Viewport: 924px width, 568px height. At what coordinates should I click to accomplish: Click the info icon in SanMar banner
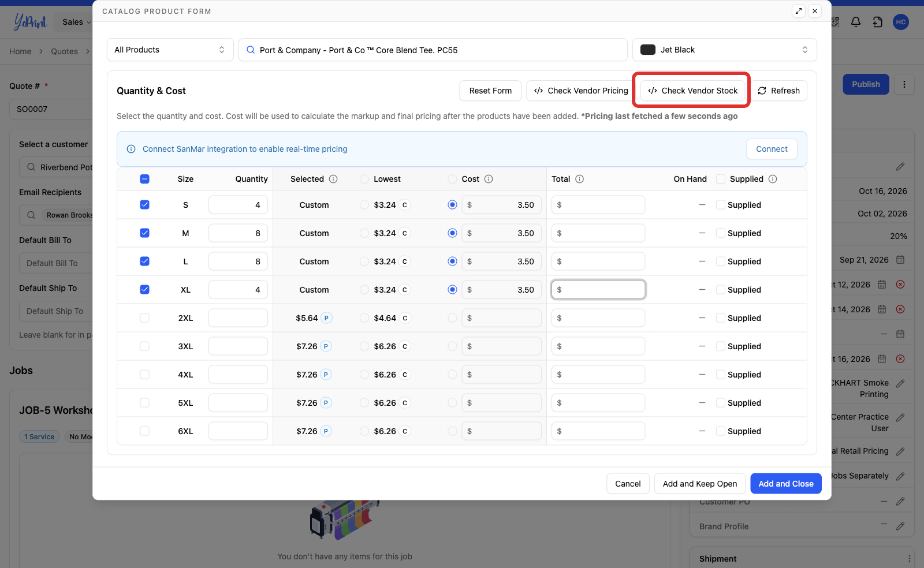pos(131,149)
